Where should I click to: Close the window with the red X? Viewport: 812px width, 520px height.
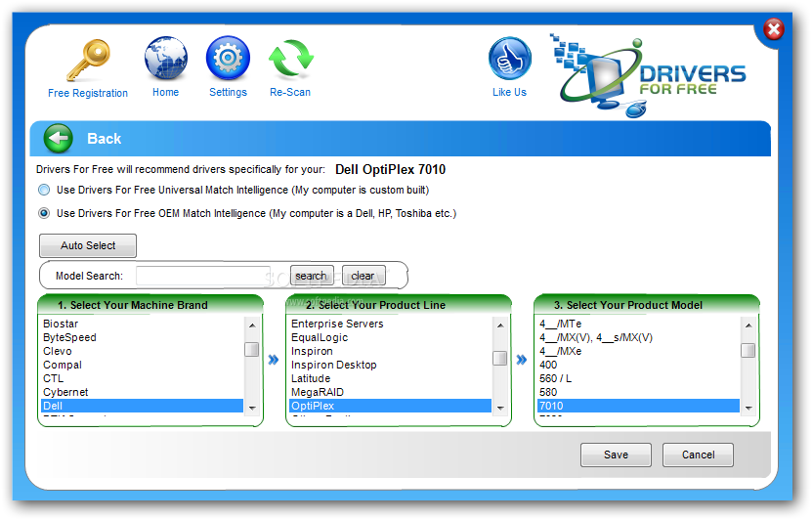774,29
